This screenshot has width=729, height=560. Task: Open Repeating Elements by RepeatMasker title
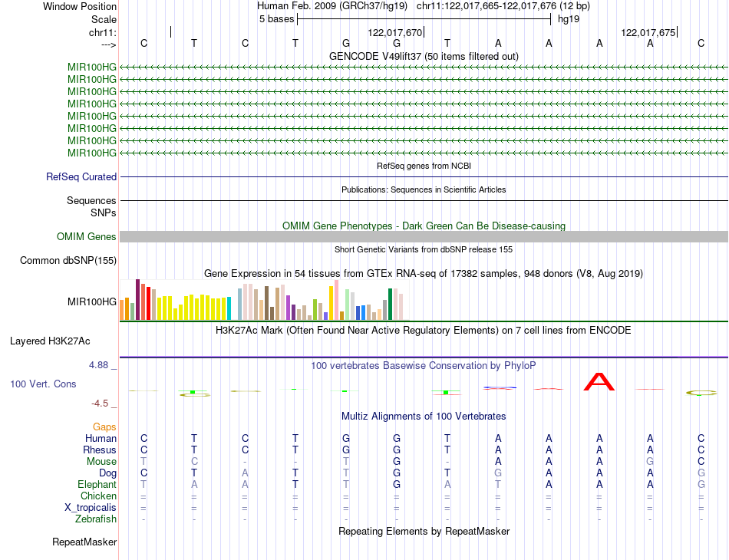pos(424,531)
